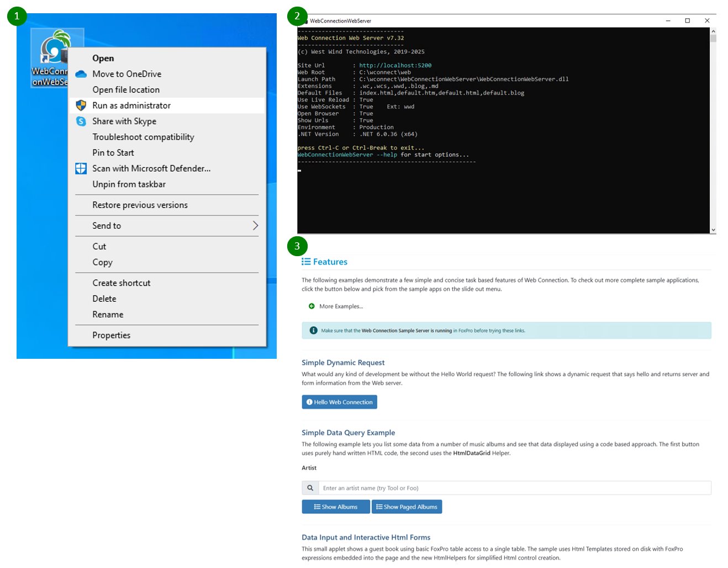Image resolution: width=728 pixels, height=568 pixels.
Task: Click the WebConnectionWebServer console title bar text
Action: (340, 21)
